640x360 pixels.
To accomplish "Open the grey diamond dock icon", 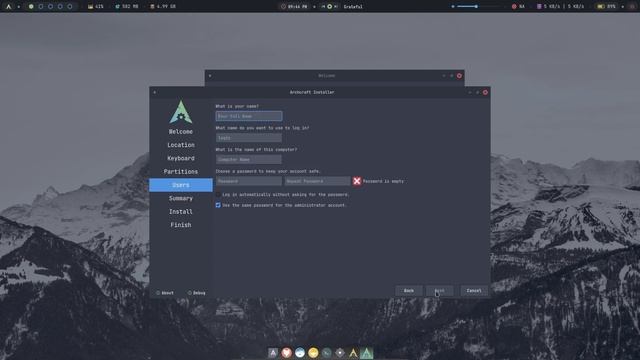I will [340, 353].
